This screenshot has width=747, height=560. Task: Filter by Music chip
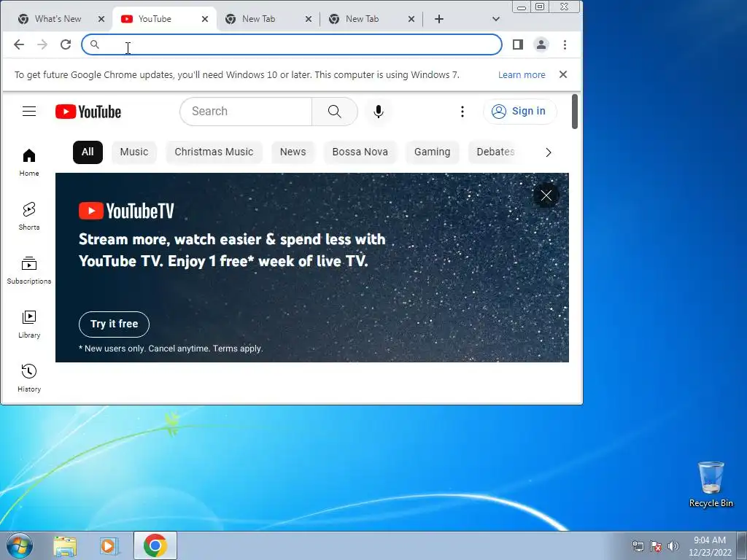pyautogui.click(x=134, y=152)
